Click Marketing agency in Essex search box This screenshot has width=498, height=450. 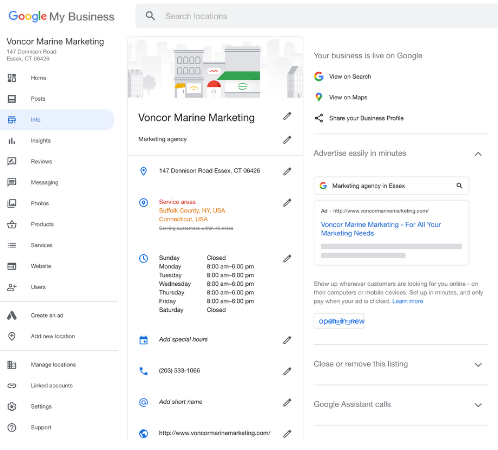pyautogui.click(x=391, y=186)
